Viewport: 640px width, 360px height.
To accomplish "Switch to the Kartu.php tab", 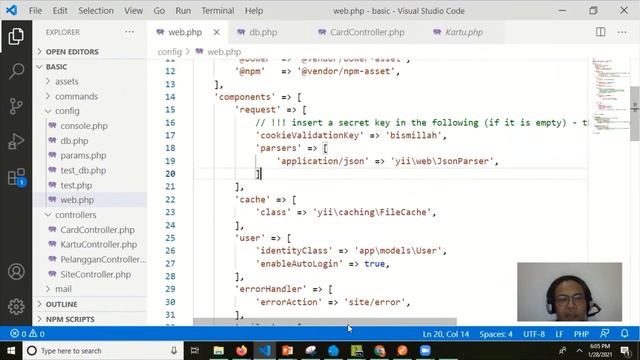I will (x=464, y=32).
